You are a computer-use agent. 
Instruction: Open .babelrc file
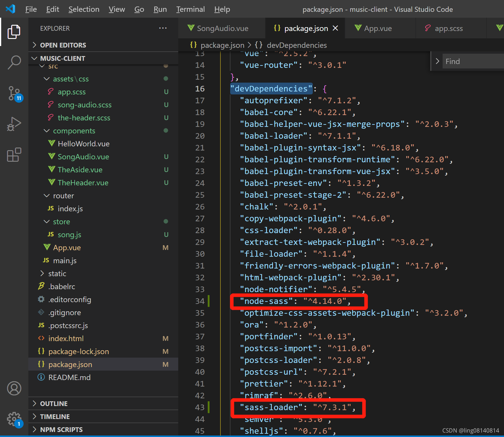click(103, 287)
